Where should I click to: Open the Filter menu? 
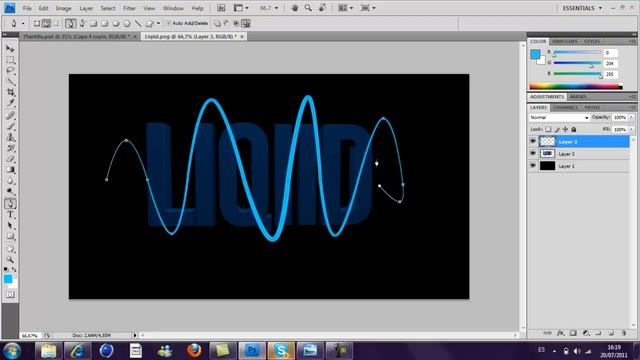(x=129, y=8)
